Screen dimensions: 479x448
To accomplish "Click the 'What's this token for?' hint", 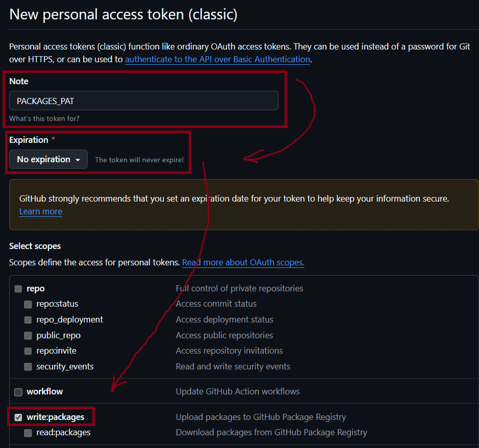I will click(x=44, y=118).
